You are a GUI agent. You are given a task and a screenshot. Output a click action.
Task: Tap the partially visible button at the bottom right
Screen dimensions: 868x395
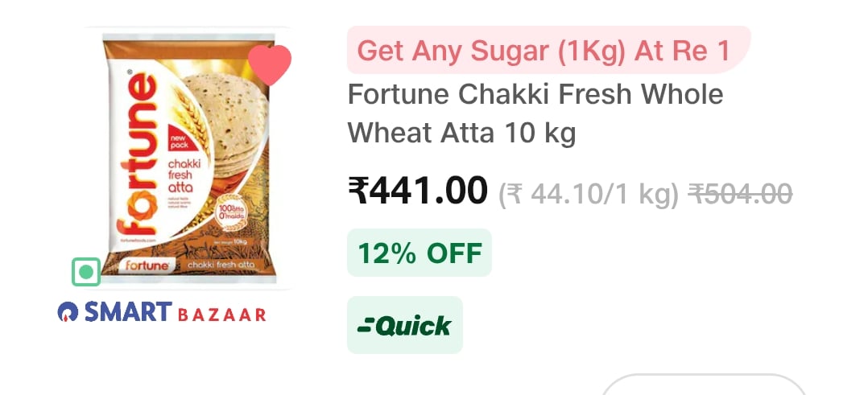tap(704, 385)
